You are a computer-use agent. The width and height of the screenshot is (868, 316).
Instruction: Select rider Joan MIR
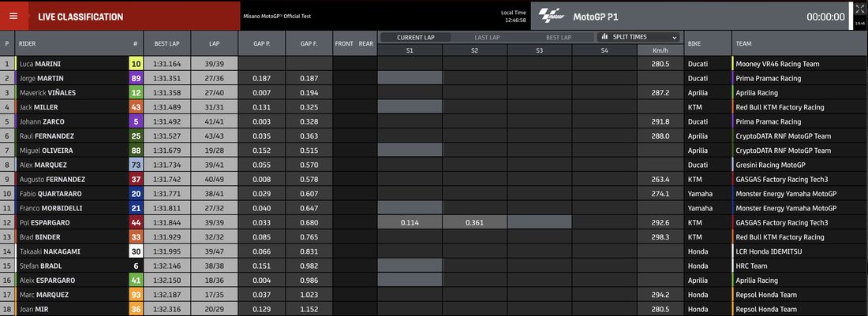34,310
